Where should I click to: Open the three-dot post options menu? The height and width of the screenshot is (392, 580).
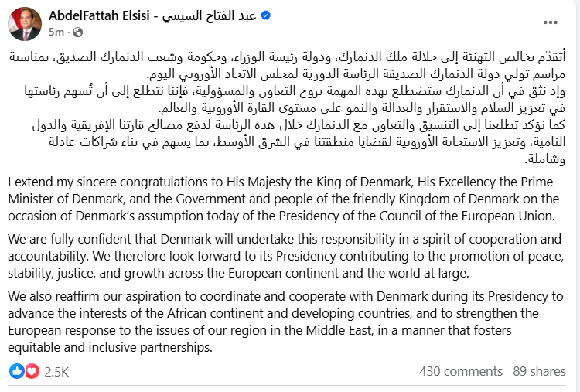coord(551,22)
